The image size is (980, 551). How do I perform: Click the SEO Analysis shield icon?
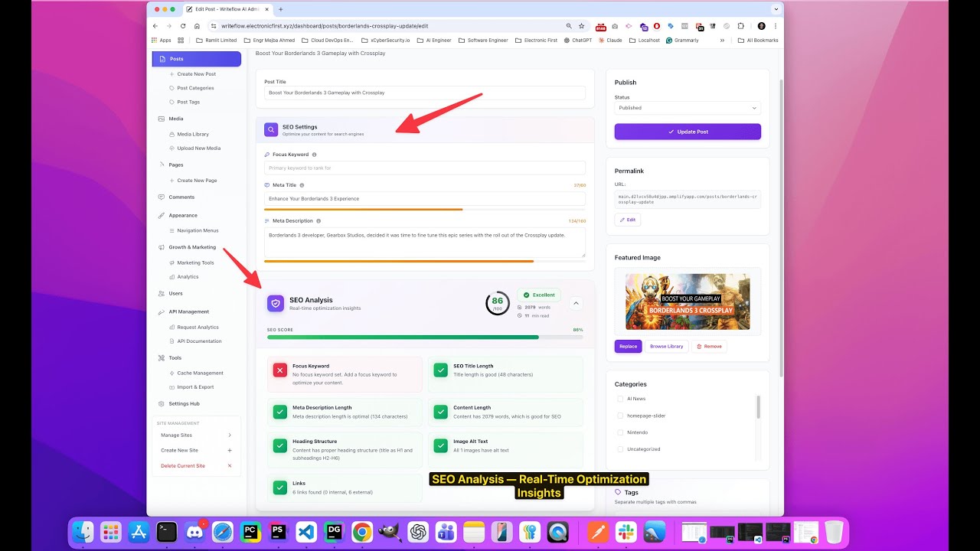pos(276,303)
